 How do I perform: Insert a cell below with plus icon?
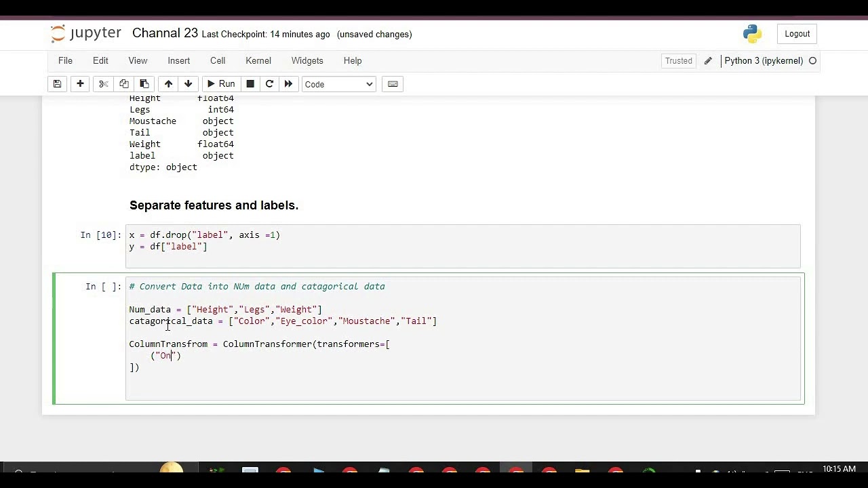point(80,84)
